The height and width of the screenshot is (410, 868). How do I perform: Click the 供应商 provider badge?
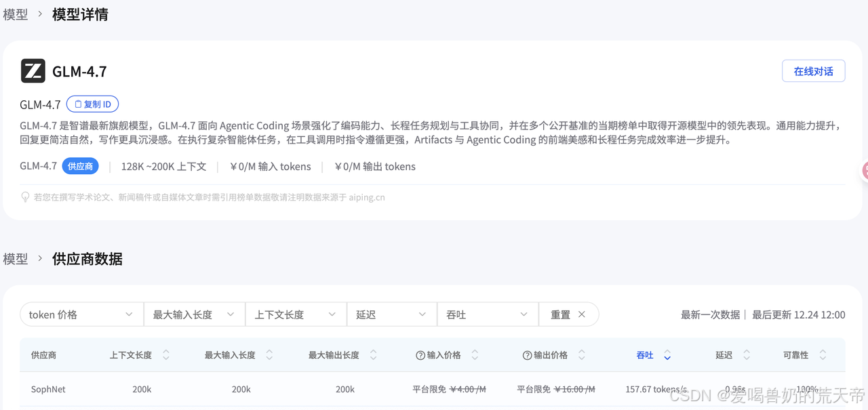pyautogui.click(x=80, y=166)
